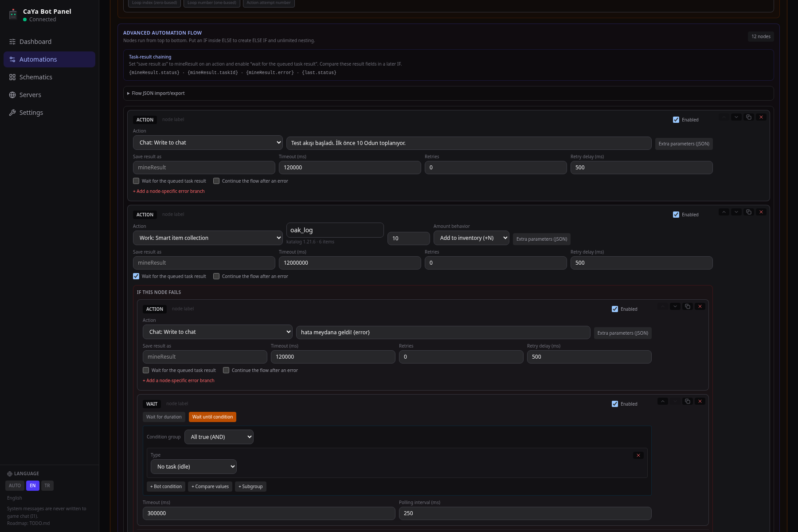Toggle Enabled on the first chat action node
This screenshot has height=532, width=798.
[x=676, y=120]
